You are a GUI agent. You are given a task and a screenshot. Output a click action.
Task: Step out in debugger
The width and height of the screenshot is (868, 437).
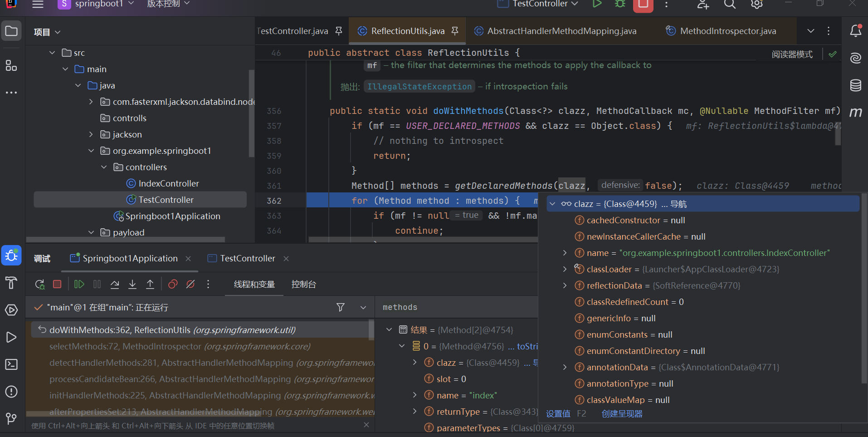(x=150, y=285)
